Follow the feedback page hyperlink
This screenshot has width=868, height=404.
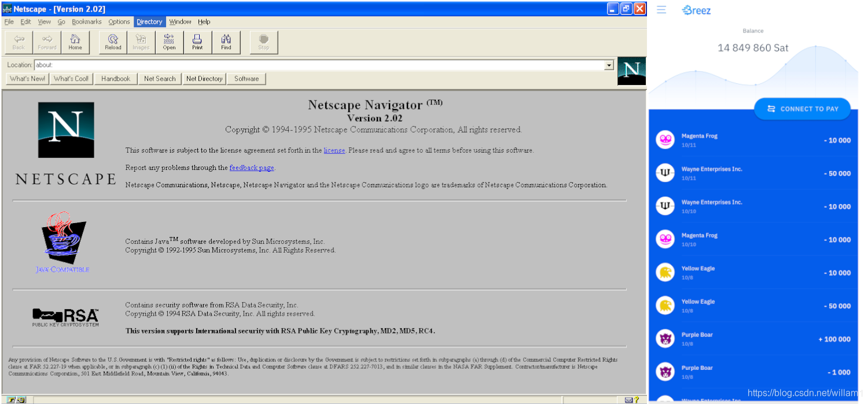click(252, 168)
